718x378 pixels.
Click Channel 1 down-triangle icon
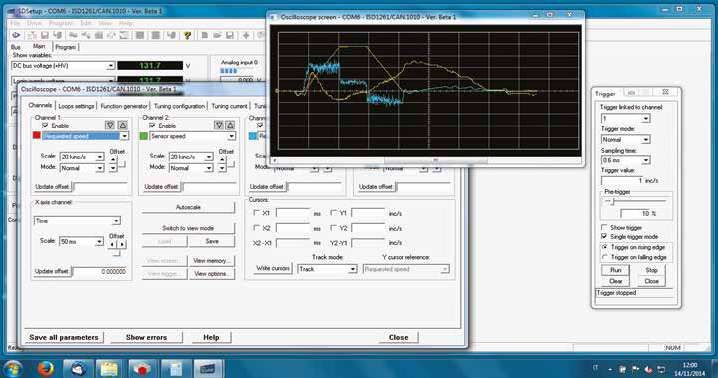[x=110, y=125]
